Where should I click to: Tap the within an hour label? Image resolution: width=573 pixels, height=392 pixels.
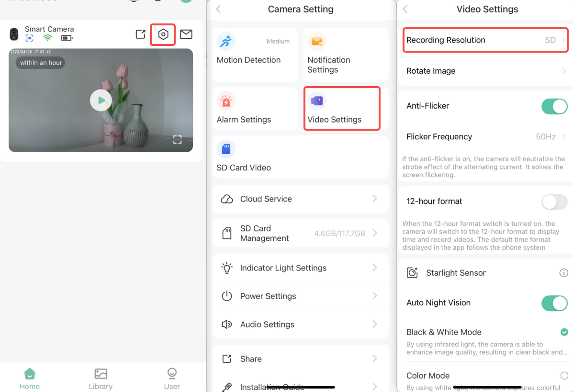point(41,63)
